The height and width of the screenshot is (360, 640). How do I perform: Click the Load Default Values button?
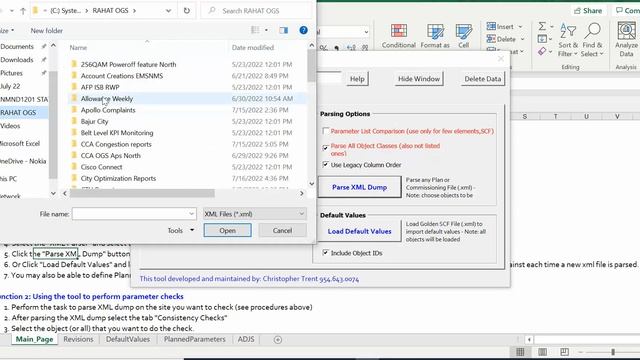(359, 231)
